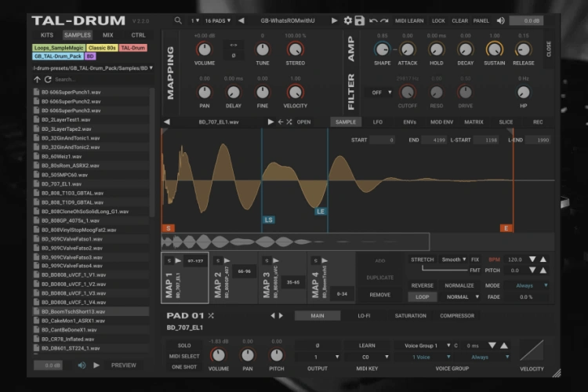Screen dimensions: 588x392
Task: Toggle the top bar speaker icon
Action: coord(500,20)
